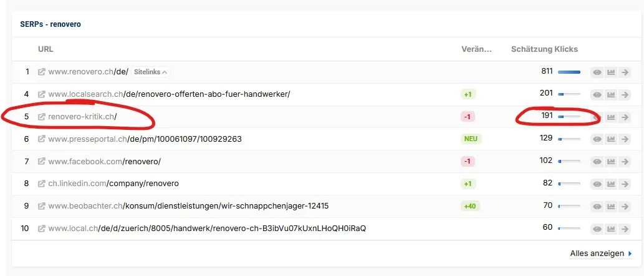Click chart icon in the beobachter.ch row
Viewport: 644px width, 276px height.
[611, 207]
